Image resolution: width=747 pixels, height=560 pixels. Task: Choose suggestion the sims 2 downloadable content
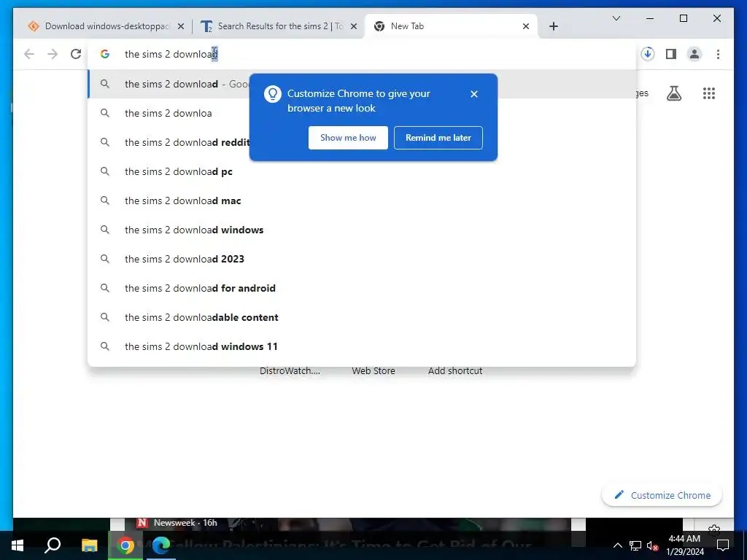pyautogui.click(x=362, y=317)
